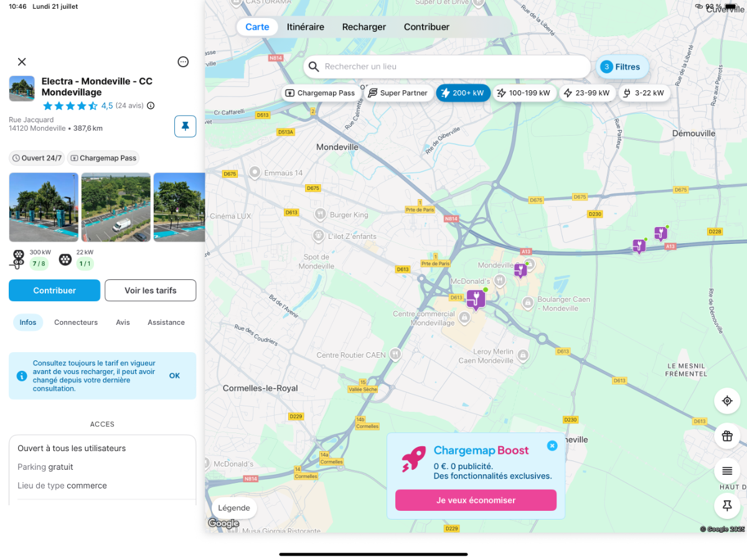Tap the 10:46 clock in the status bar
Image resolution: width=747 pixels, height=560 pixels.
coord(17,6)
